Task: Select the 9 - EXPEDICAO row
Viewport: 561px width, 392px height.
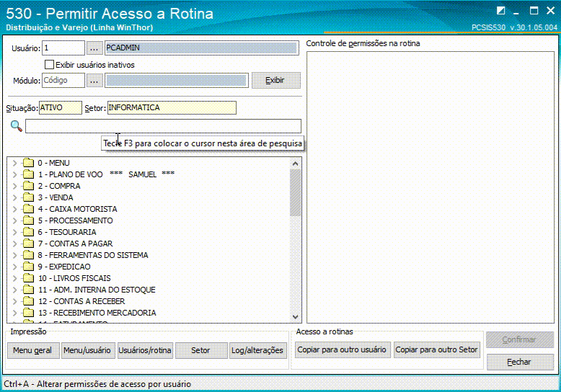Action: (64, 267)
